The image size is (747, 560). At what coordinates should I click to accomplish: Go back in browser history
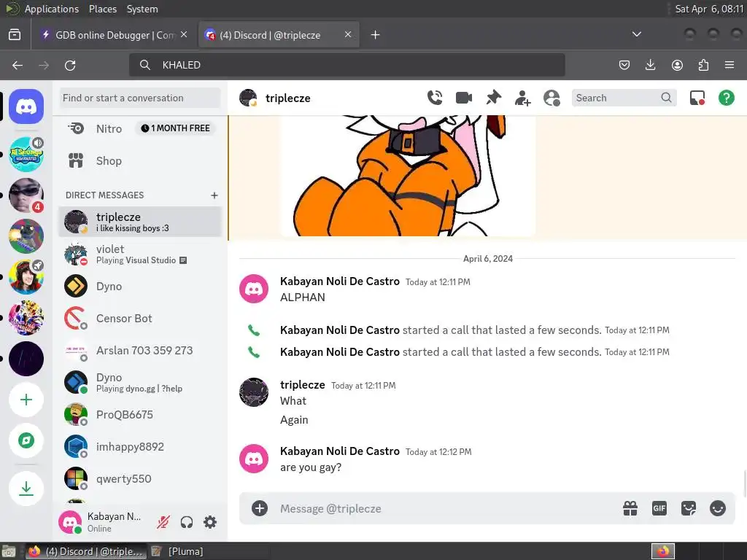tap(18, 65)
